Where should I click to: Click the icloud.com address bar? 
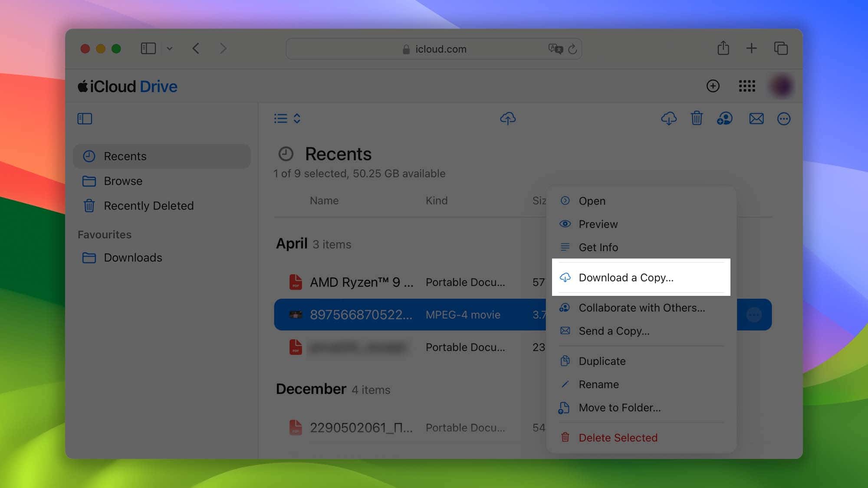coord(434,49)
